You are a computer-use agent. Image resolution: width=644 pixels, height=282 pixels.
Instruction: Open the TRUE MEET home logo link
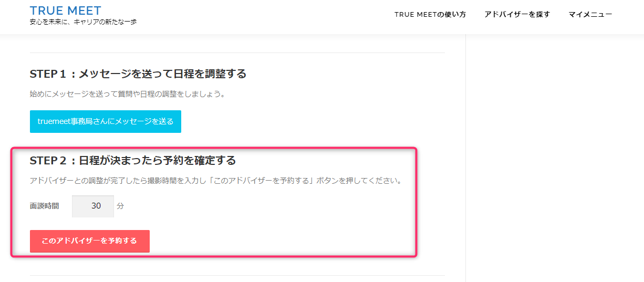66,11
